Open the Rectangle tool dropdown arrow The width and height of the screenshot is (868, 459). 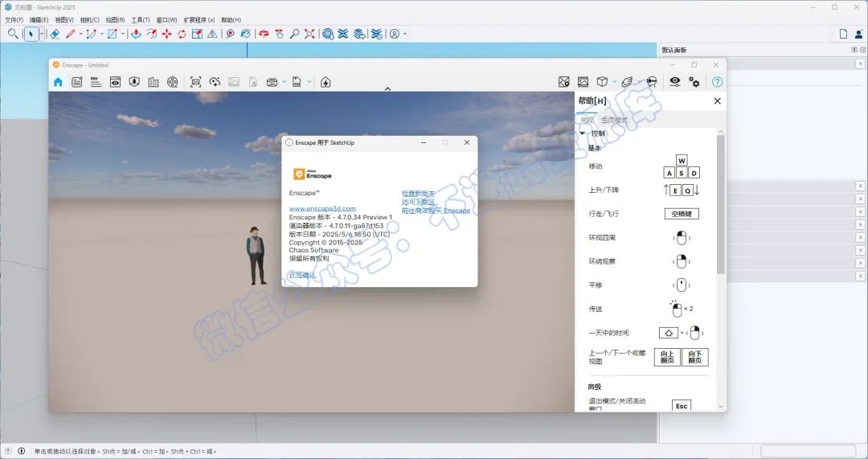(123, 34)
